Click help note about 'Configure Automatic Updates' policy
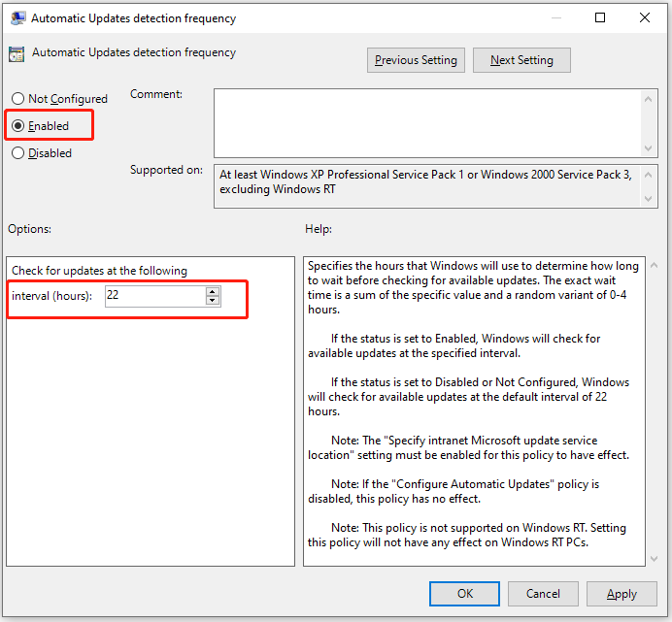The width and height of the screenshot is (672, 622). tap(454, 491)
